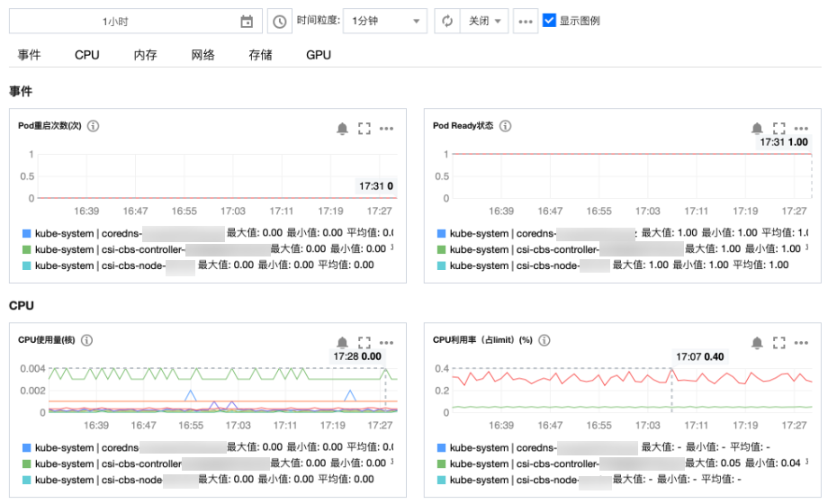Viewport: 828px width, 504px height.
Task: Switch to the 事件 tab
Action: (x=29, y=55)
